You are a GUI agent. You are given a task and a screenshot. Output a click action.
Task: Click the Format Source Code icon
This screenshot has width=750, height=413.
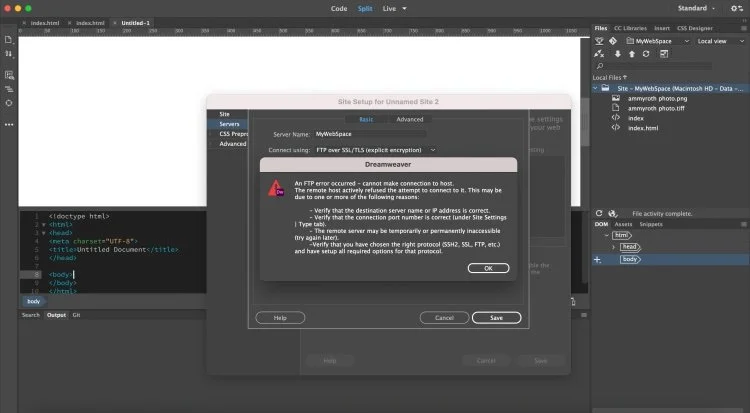tap(9, 89)
